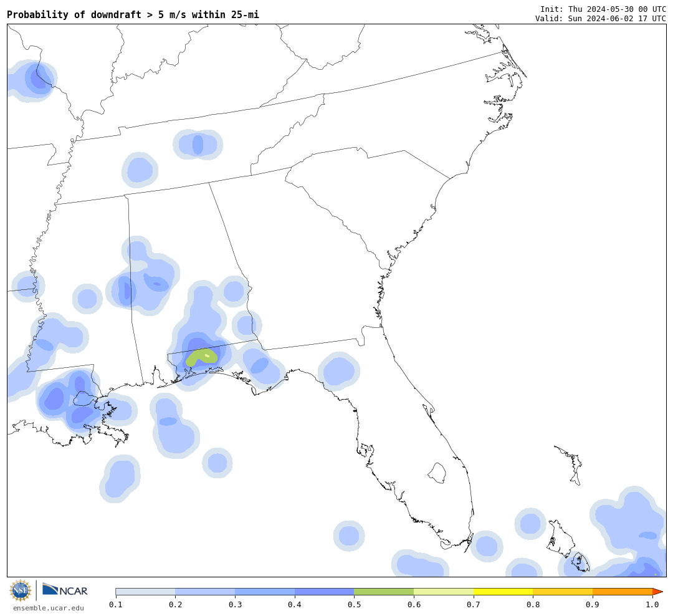Select the 0.2–0.3 light blue colorbar segment
Screen dimensions: 673x616
coord(205,592)
